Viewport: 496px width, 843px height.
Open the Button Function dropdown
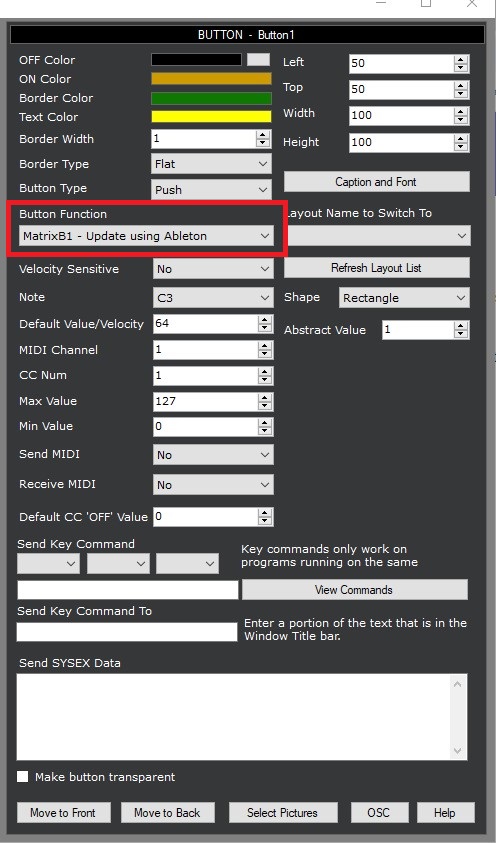(145, 236)
